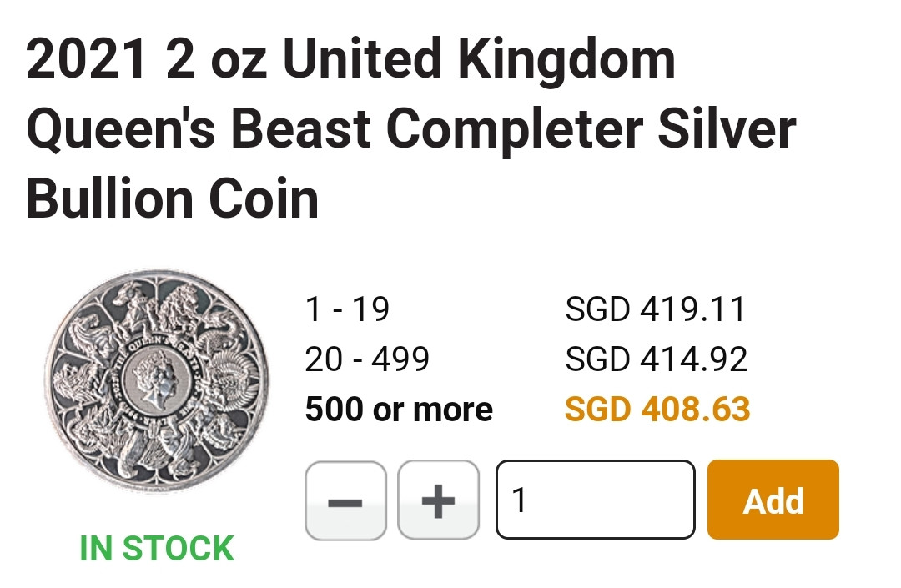Click the year 2021 in the title

point(88,61)
